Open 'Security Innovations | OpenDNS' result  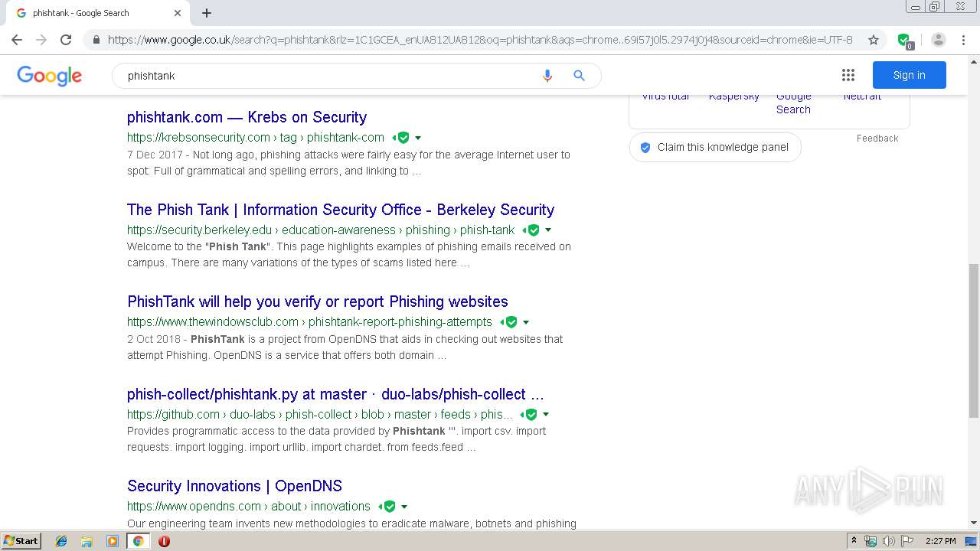(234, 486)
